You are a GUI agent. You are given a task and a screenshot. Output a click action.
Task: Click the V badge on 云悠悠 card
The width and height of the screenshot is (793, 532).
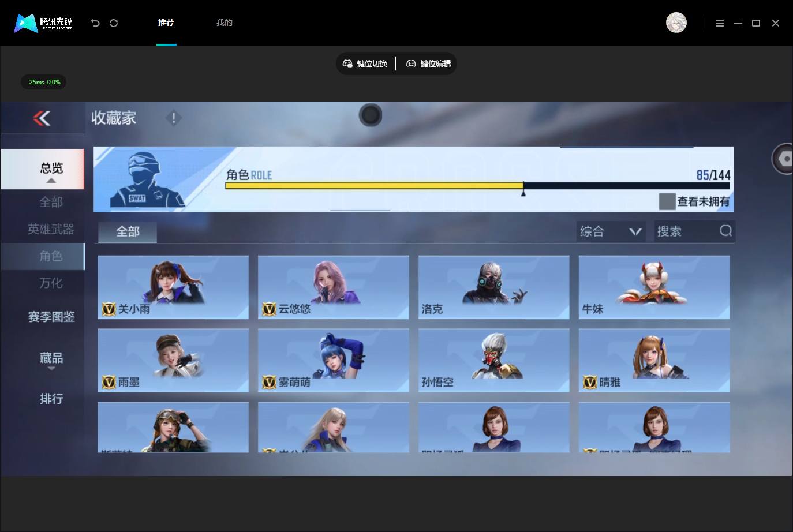[269, 309]
